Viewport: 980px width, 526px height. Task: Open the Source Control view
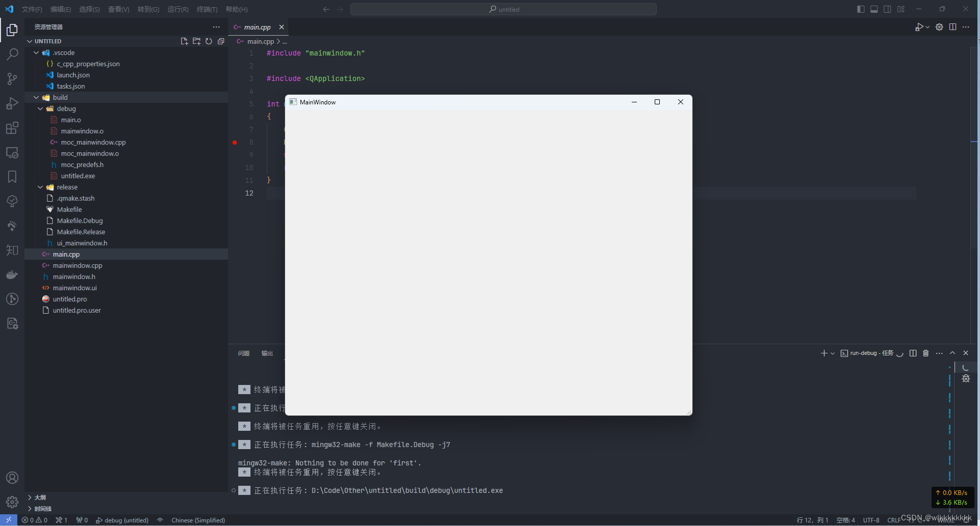12,79
